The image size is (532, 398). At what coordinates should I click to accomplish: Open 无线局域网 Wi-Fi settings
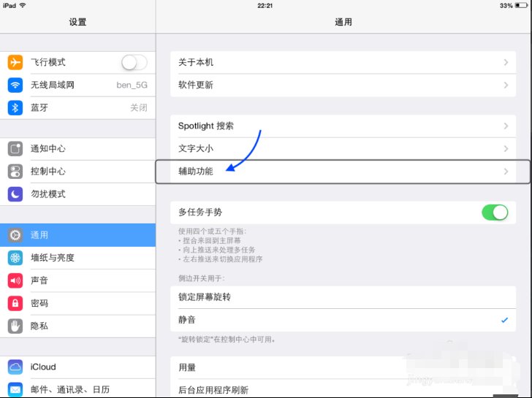click(77, 85)
